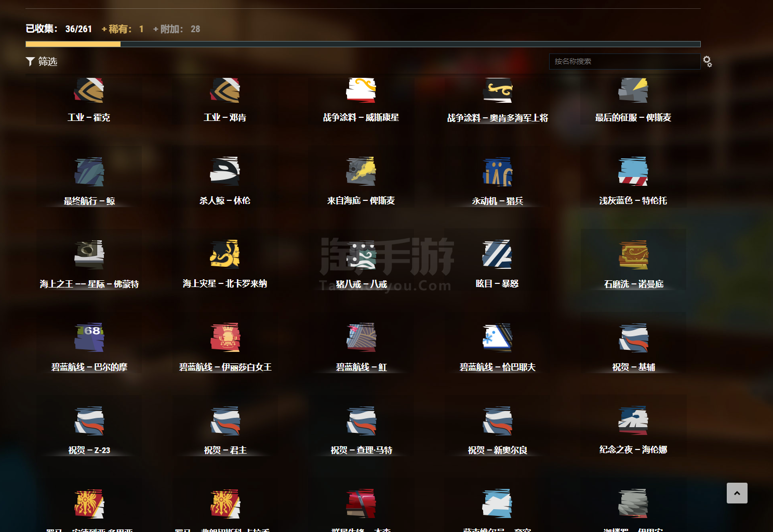Select the 碧蓝航线 – 伊丽莎白女王 icon
773x532 pixels.
(x=225, y=337)
